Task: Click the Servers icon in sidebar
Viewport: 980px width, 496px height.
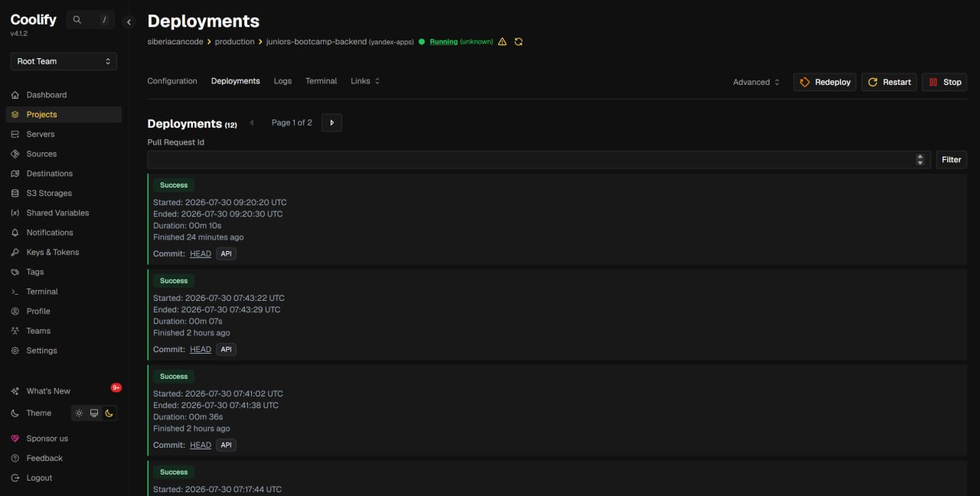Action: coord(15,134)
